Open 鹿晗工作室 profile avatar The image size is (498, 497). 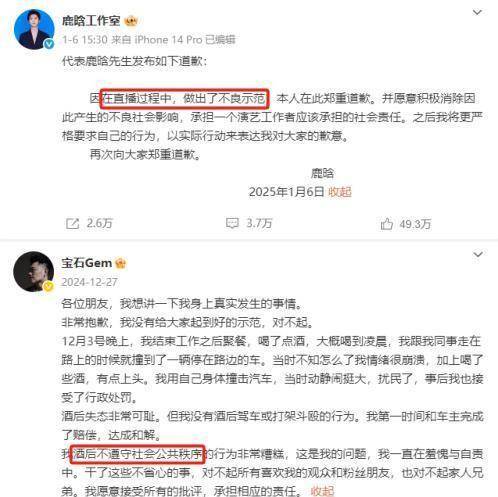click(x=34, y=29)
